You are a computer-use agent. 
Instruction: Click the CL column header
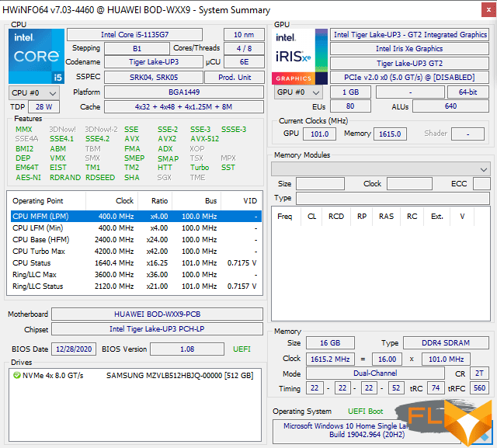tap(311, 217)
